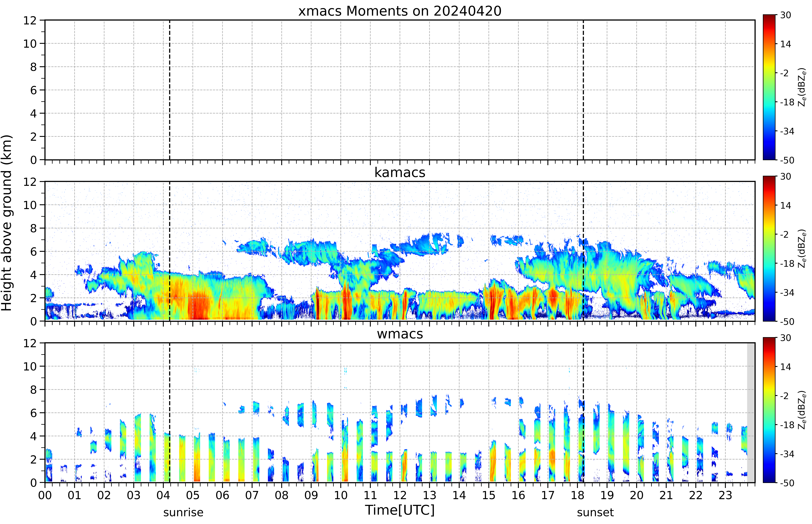Click the "Time[UTC]" x-axis label
The image size is (812, 524).
[x=400, y=510]
